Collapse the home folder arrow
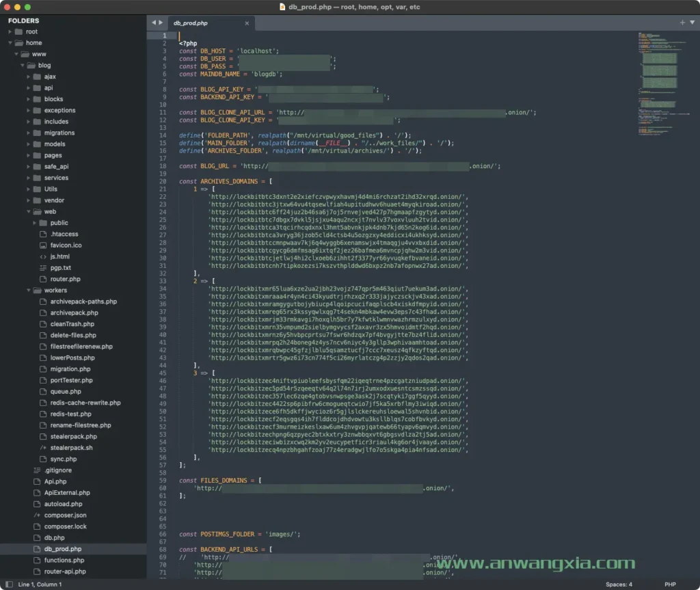This screenshot has width=700, height=590. click(x=10, y=43)
